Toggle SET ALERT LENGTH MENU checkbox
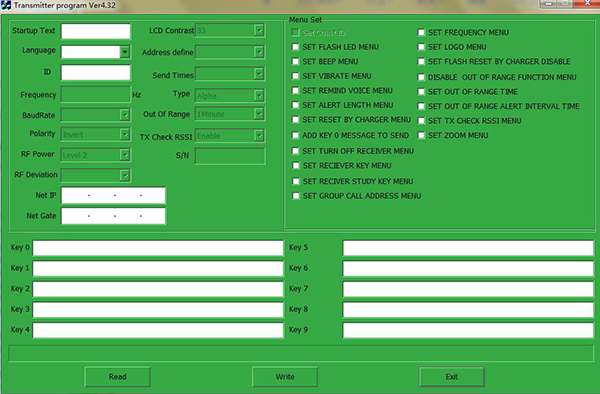Image resolution: width=600 pixels, height=394 pixels. pos(295,105)
